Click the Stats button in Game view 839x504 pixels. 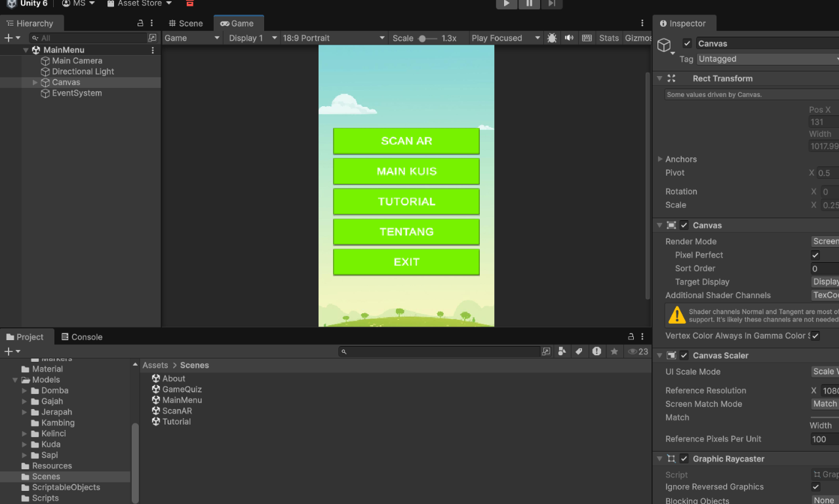click(x=608, y=38)
